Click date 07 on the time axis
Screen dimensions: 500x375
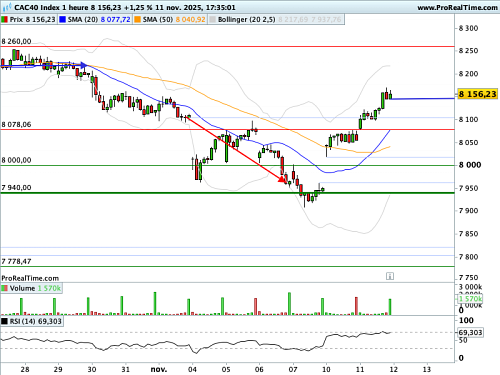(x=293, y=369)
